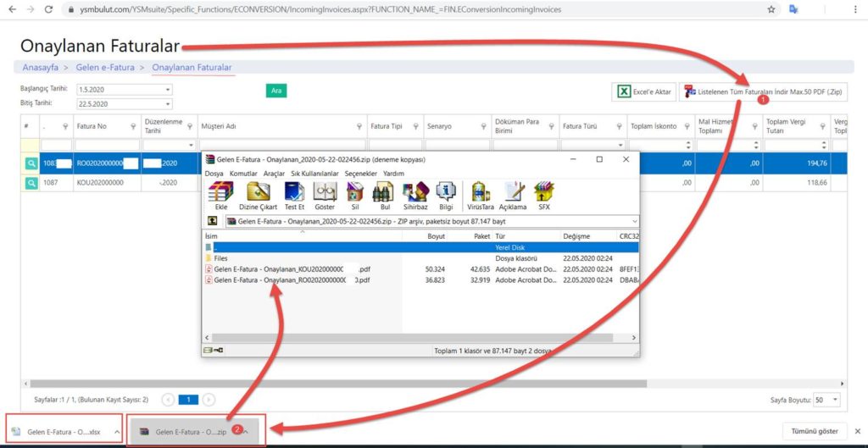Viewport: 868px width, 448px height.
Task: Open the Seçenekler menu
Action: click(361, 173)
